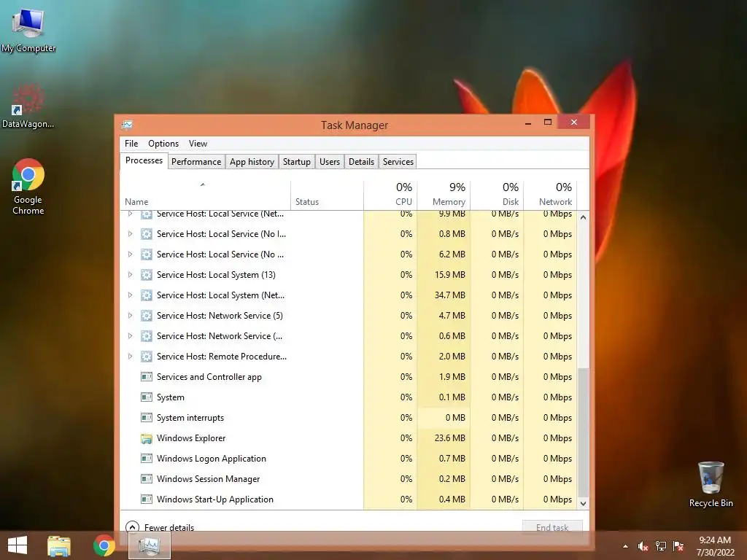This screenshot has height=560, width=747.
Task: Open the DataWagon desktop shortcut
Action: click(28, 106)
